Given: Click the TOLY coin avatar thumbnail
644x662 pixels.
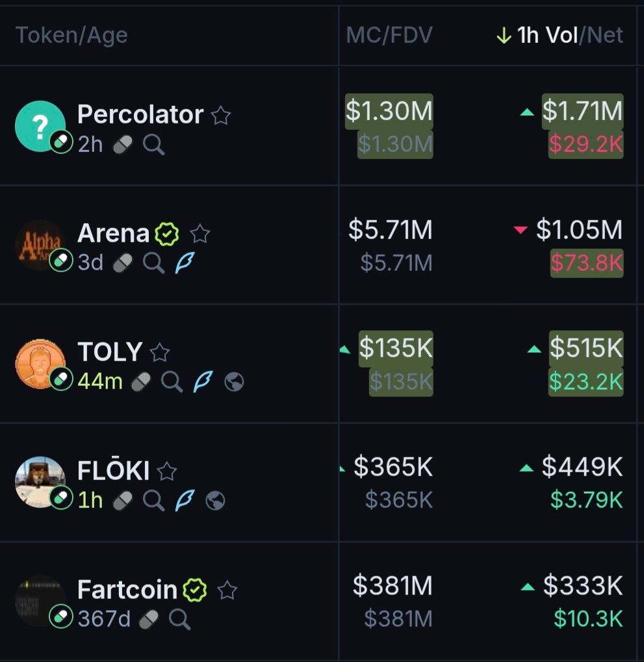Looking at the screenshot, I should point(40,363).
